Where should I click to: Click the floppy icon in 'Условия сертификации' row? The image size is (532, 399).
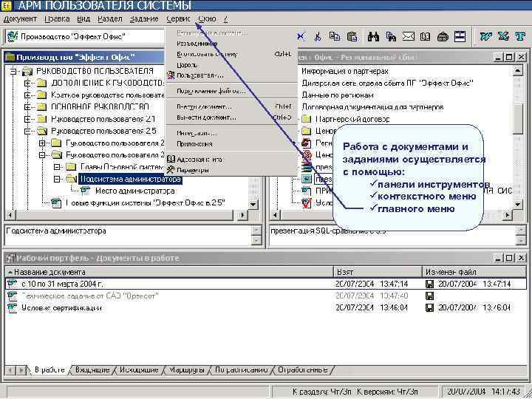click(x=429, y=307)
